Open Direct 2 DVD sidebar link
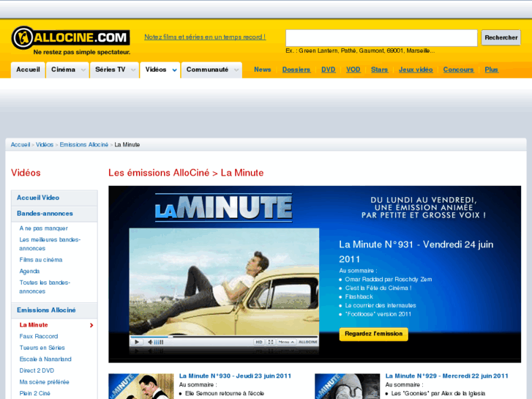 tap(37, 371)
